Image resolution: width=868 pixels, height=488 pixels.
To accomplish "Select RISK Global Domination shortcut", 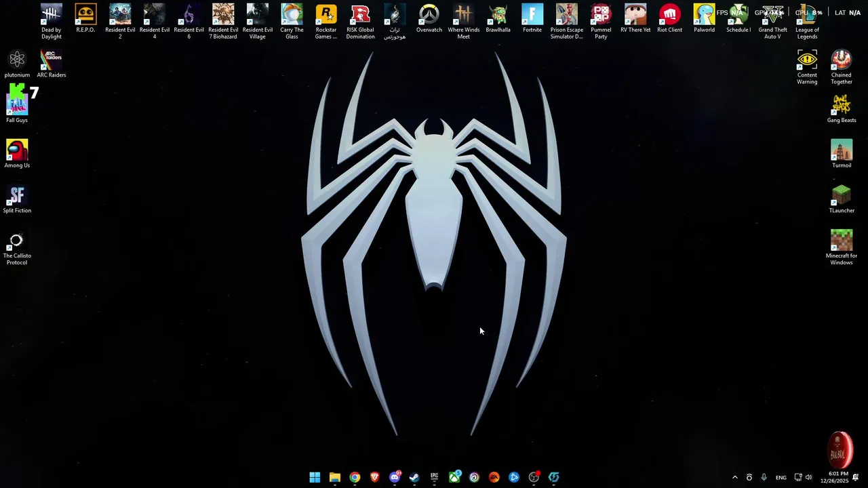I will tap(360, 22).
